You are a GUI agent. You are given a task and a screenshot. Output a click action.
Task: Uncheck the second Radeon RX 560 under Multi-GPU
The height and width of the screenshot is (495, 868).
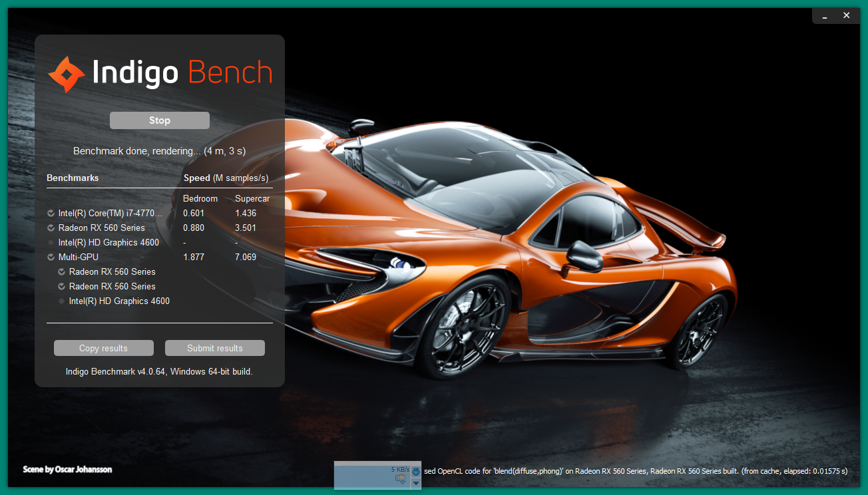(x=62, y=287)
